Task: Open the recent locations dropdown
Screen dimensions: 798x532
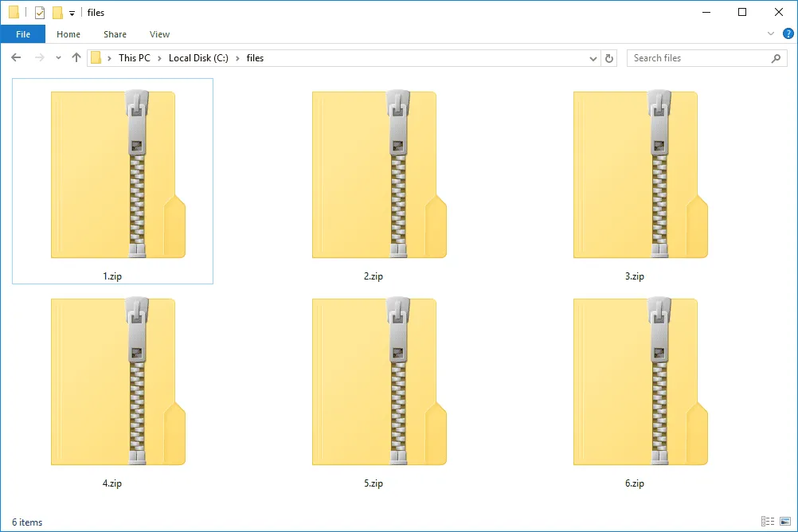Action: 57,58
